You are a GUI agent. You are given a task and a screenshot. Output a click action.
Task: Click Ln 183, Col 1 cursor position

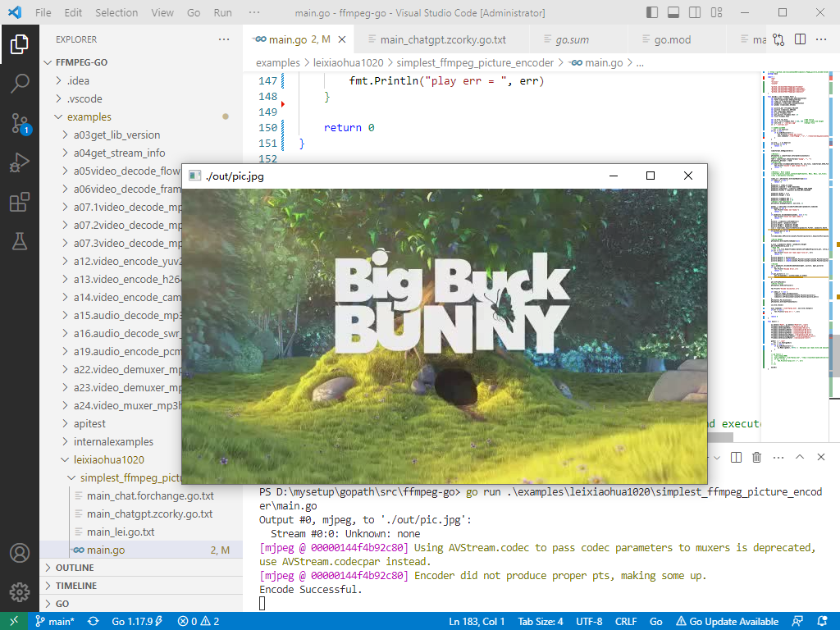coord(477,622)
